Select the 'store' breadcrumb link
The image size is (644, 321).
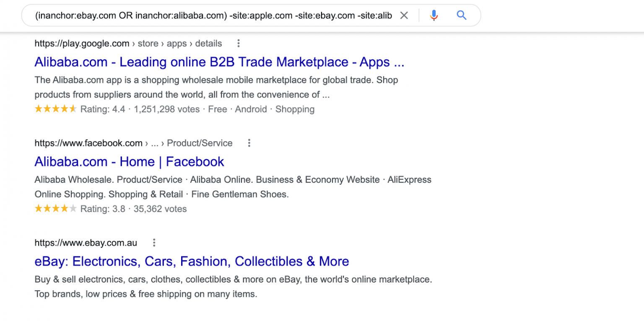tap(148, 43)
